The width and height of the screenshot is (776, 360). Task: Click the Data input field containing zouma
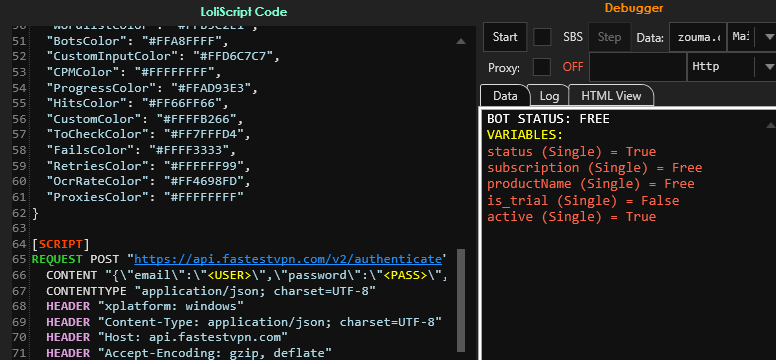[x=698, y=37]
